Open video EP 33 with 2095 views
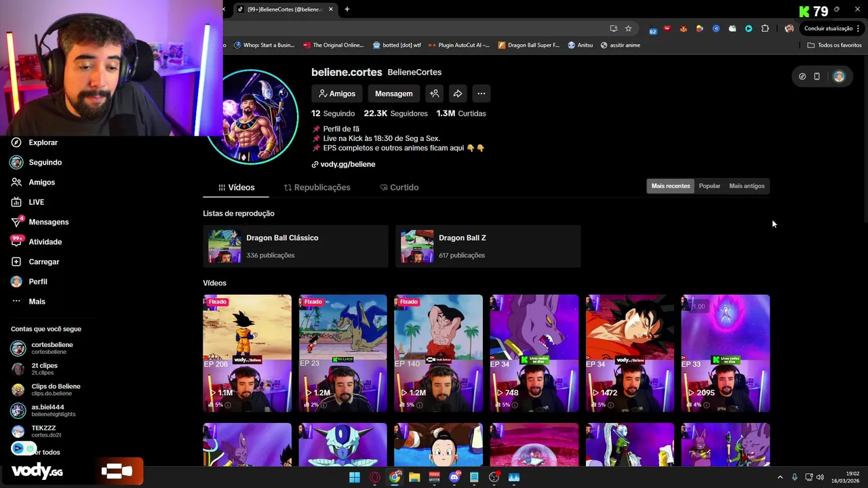The height and width of the screenshot is (488, 868). point(726,353)
